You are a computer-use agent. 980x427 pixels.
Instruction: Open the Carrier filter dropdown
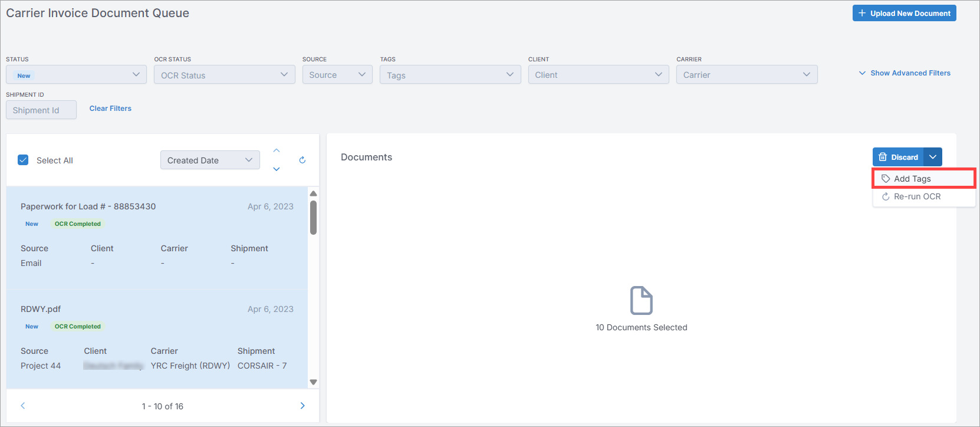coord(747,75)
